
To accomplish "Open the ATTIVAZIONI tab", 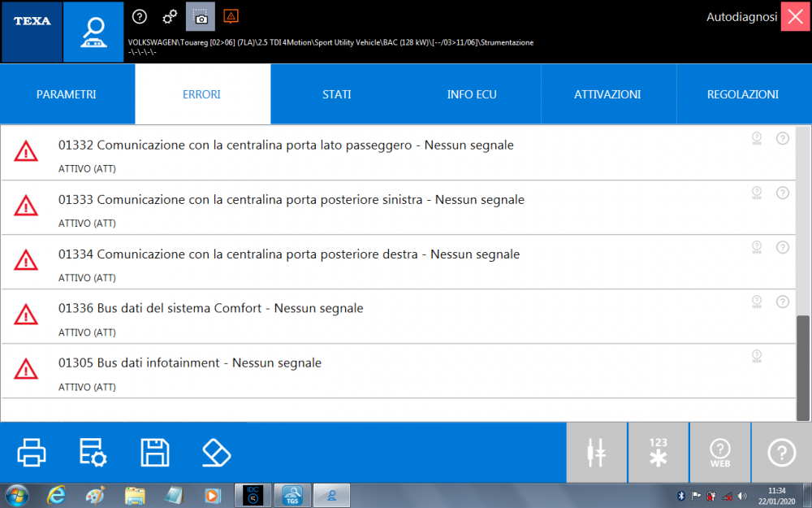I will tap(607, 93).
